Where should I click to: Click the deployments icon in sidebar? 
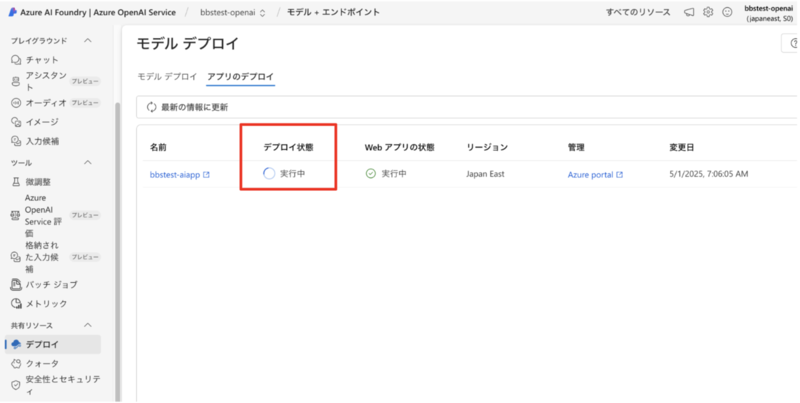(16, 344)
